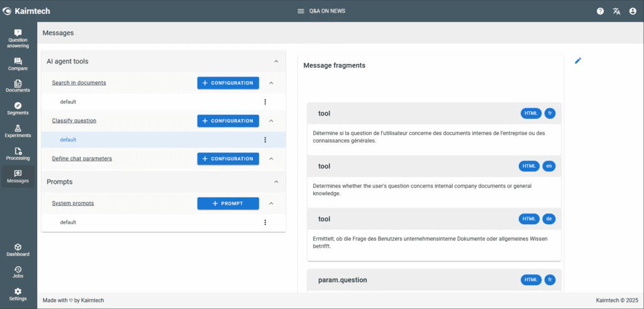Open the Question answering sidebar view
This screenshot has height=309, width=644.
(18, 38)
